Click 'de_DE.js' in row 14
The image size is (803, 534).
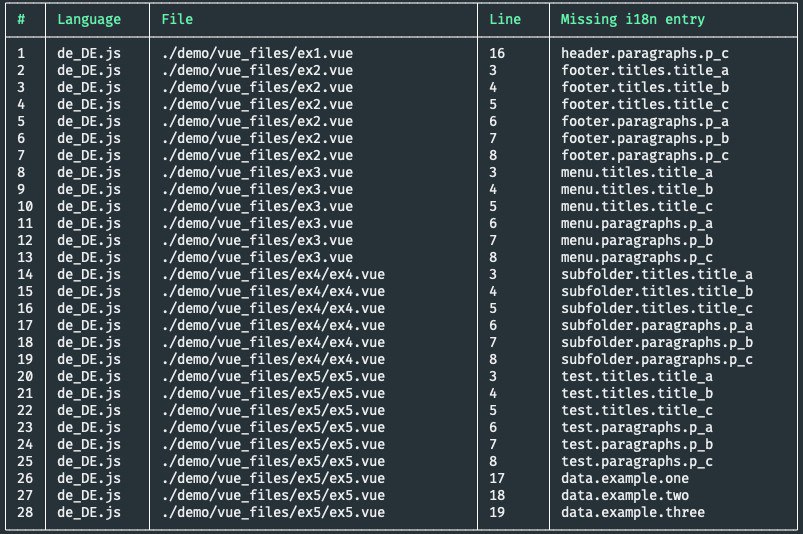[x=89, y=274]
